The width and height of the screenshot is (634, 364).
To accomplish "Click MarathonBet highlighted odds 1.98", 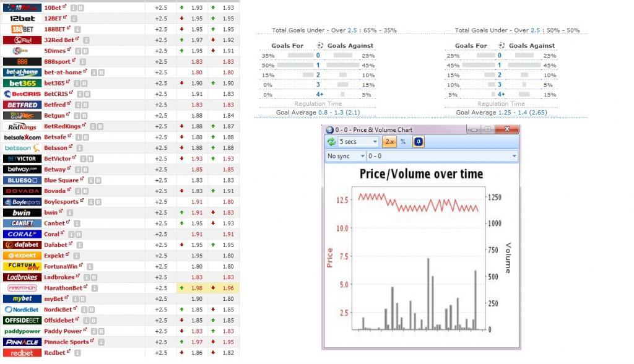I will point(197,288).
